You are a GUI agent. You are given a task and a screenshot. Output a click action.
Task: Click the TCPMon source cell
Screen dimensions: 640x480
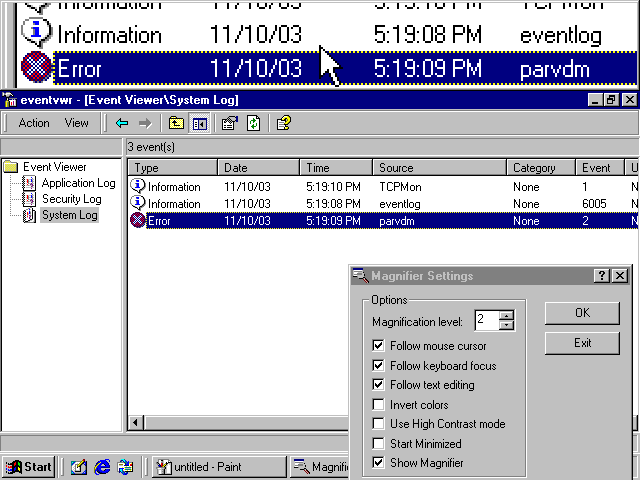click(x=400, y=187)
